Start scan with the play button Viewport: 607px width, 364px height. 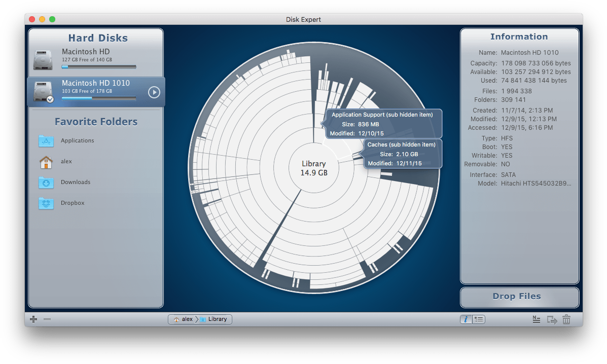pos(154,92)
